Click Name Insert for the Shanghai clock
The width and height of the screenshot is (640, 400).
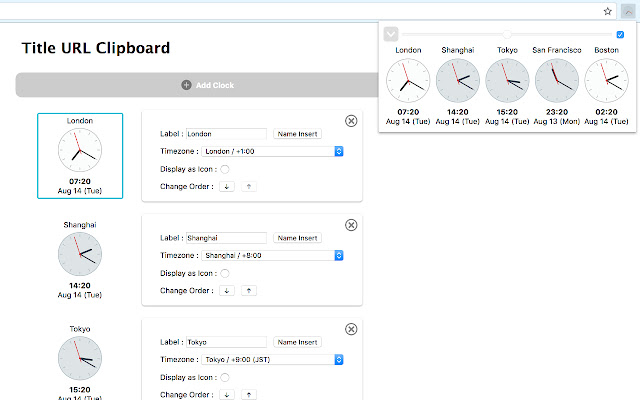[x=297, y=238]
